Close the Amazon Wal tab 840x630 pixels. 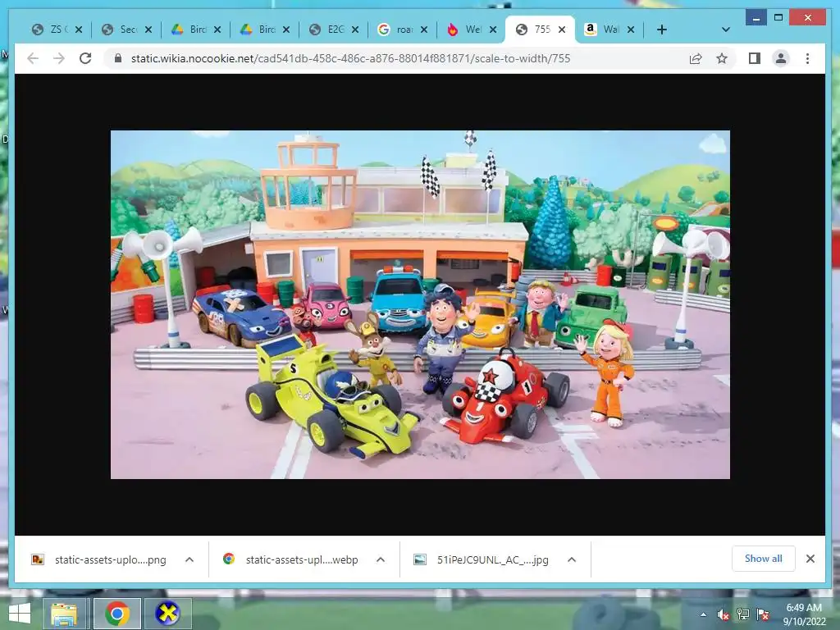pos(631,30)
